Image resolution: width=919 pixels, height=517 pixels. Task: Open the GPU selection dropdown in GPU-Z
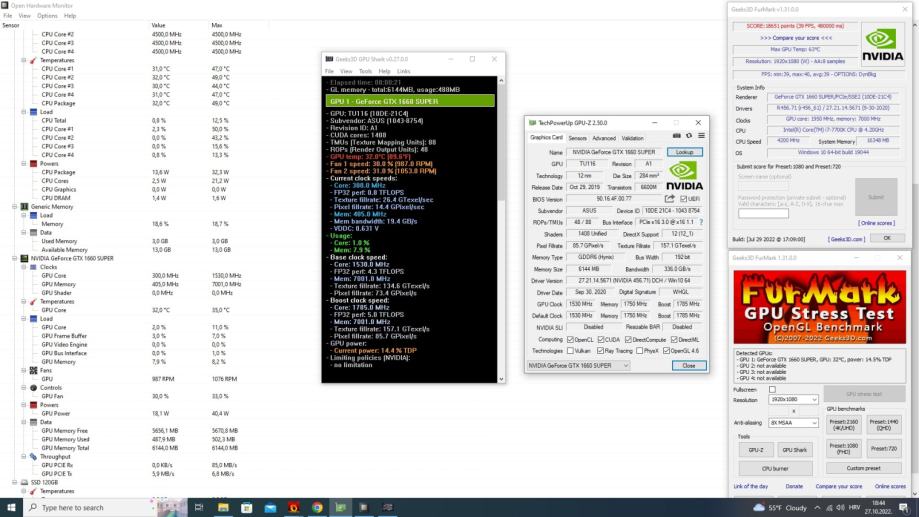(x=578, y=365)
